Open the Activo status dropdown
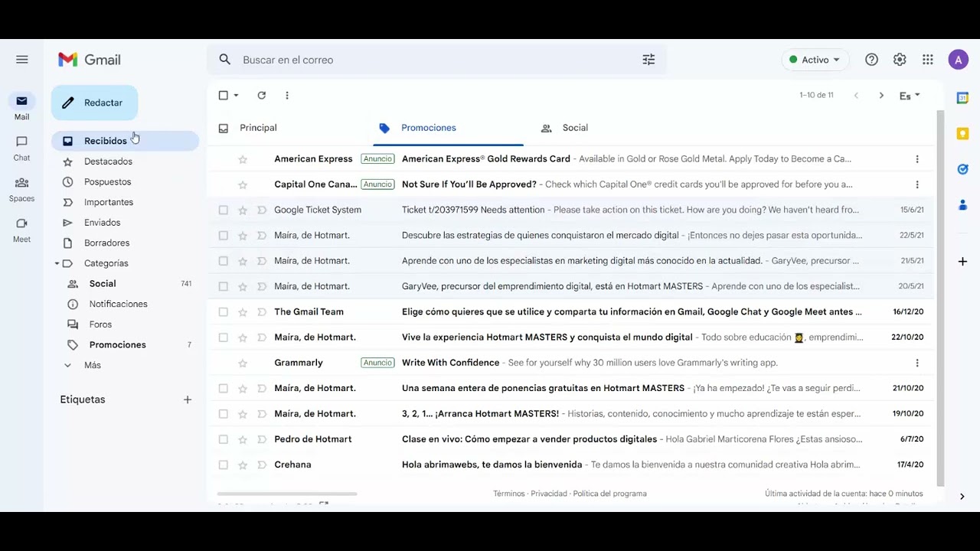Screen dimensions: 980x551 click(815, 60)
